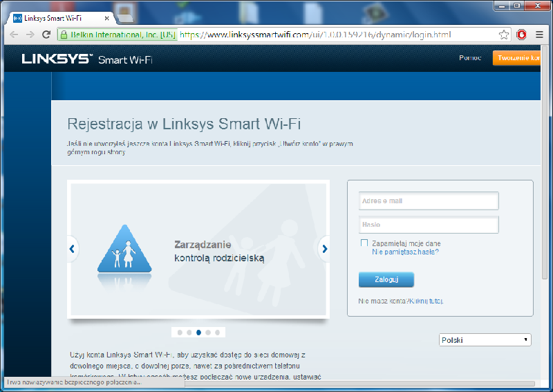Click the address bar URL
Screen dimensions: 553x392
(315, 35)
